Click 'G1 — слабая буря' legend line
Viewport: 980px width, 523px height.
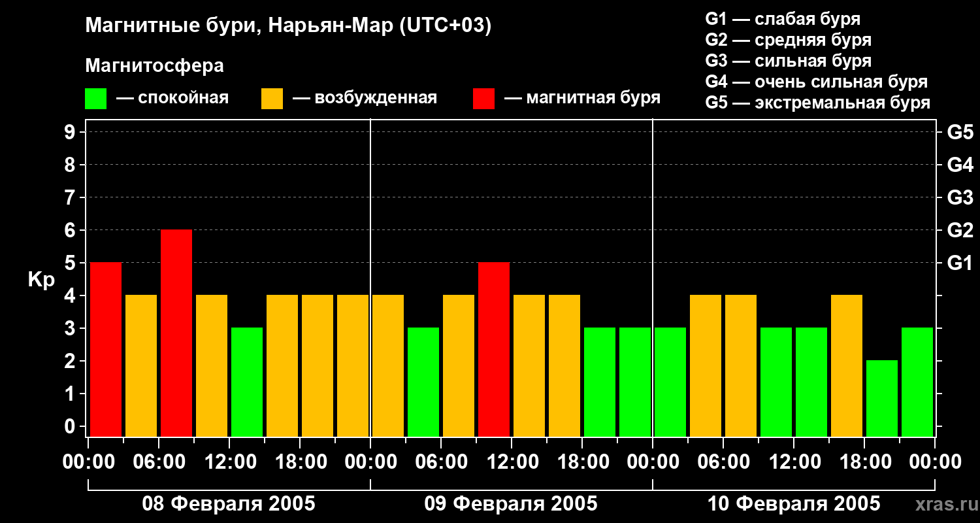pyautogui.click(x=783, y=19)
